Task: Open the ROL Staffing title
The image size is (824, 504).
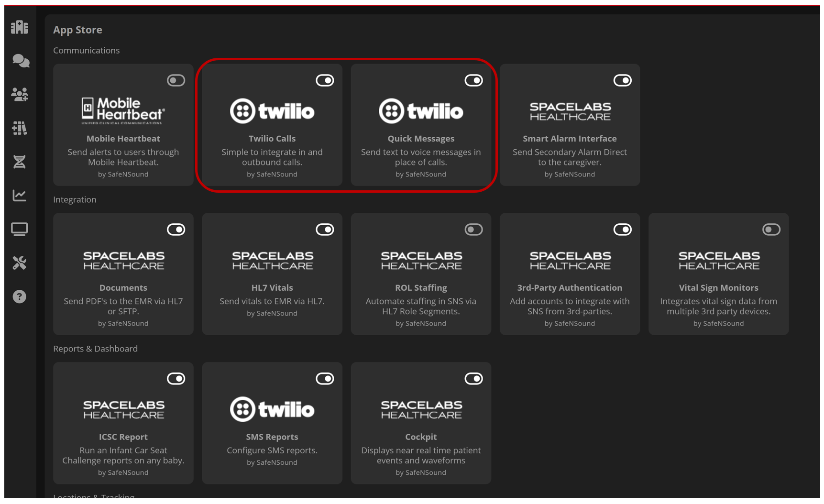Action: click(x=421, y=288)
